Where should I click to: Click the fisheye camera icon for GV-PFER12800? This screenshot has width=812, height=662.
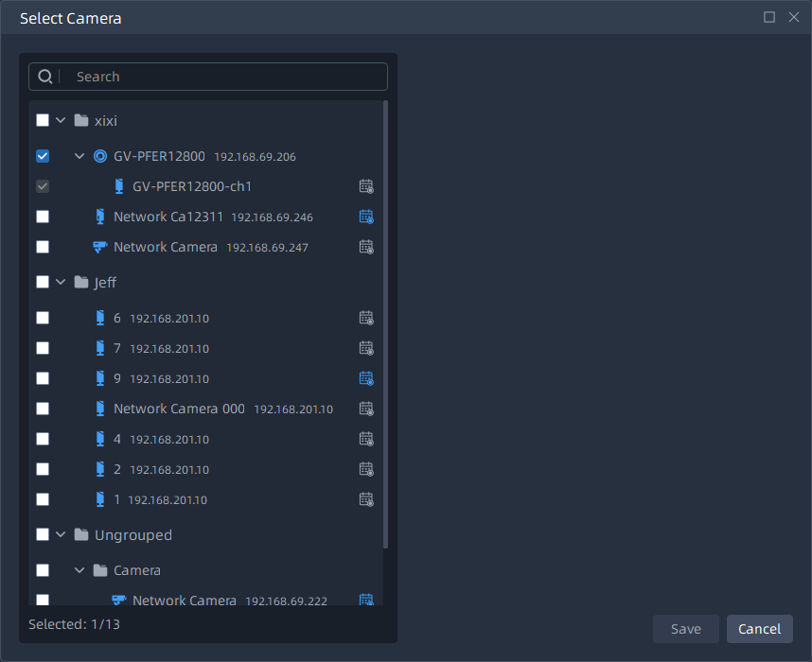point(100,156)
